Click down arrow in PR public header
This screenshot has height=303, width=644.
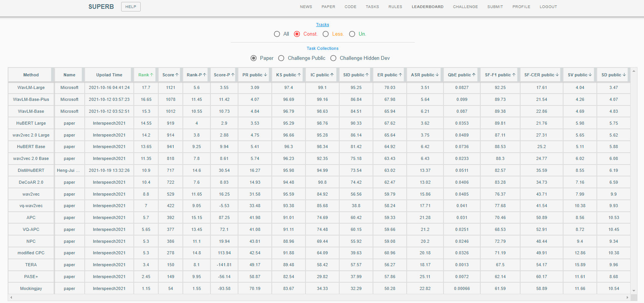(x=265, y=75)
